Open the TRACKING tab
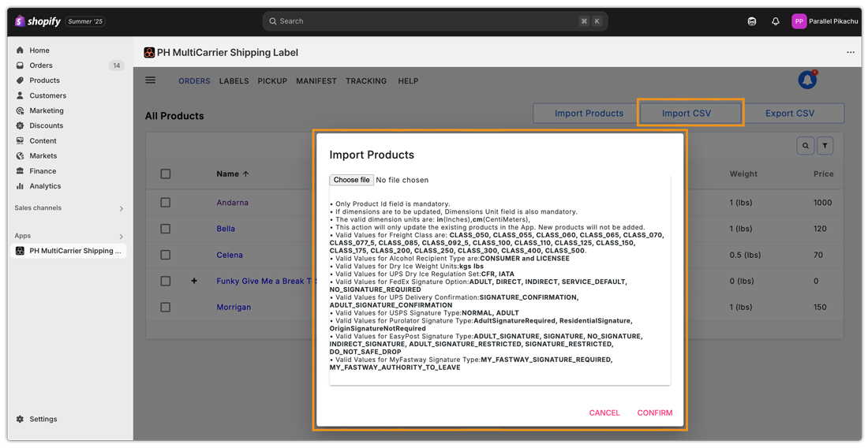868x448 pixels. (366, 80)
